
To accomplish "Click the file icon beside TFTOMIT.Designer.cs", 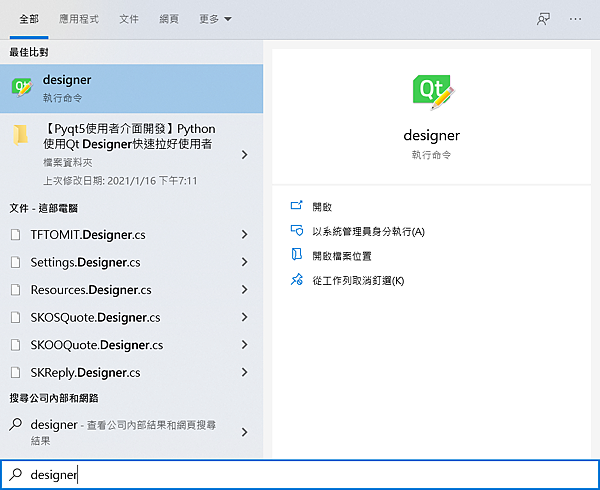I will [15, 235].
